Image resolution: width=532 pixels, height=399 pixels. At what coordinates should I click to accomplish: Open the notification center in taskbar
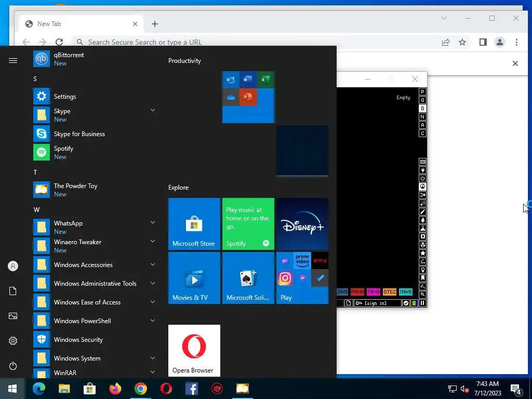516,389
